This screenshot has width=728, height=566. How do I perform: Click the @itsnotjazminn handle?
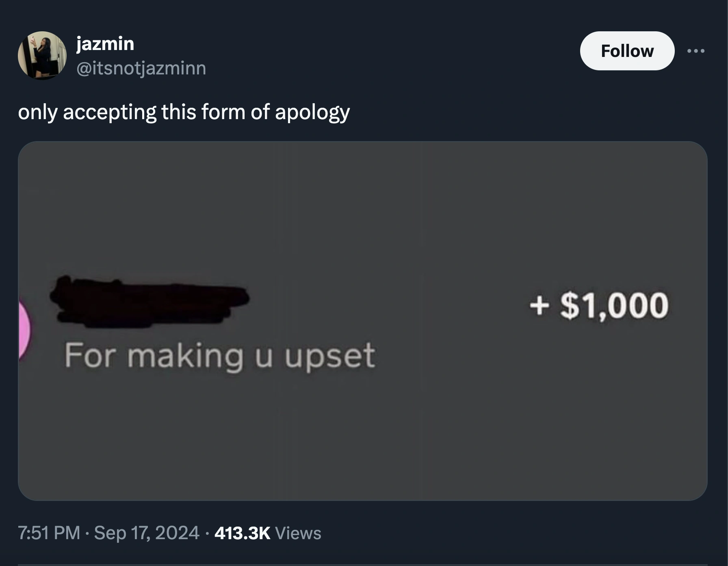point(141,68)
